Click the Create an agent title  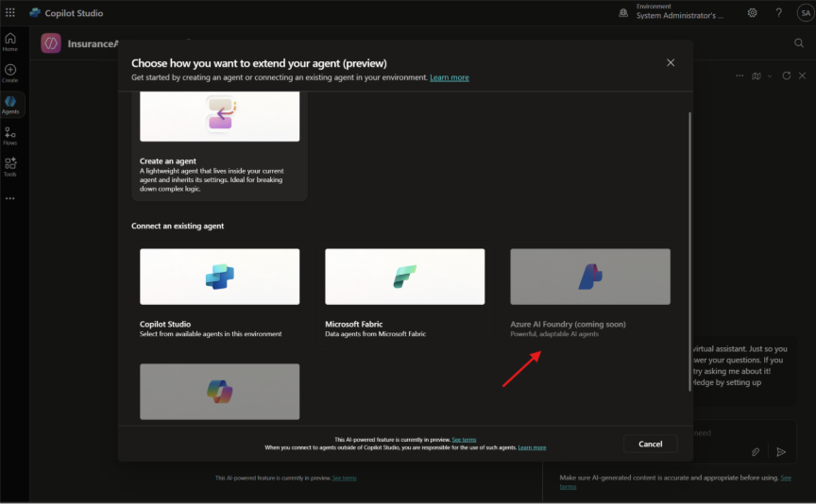point(167,161)
